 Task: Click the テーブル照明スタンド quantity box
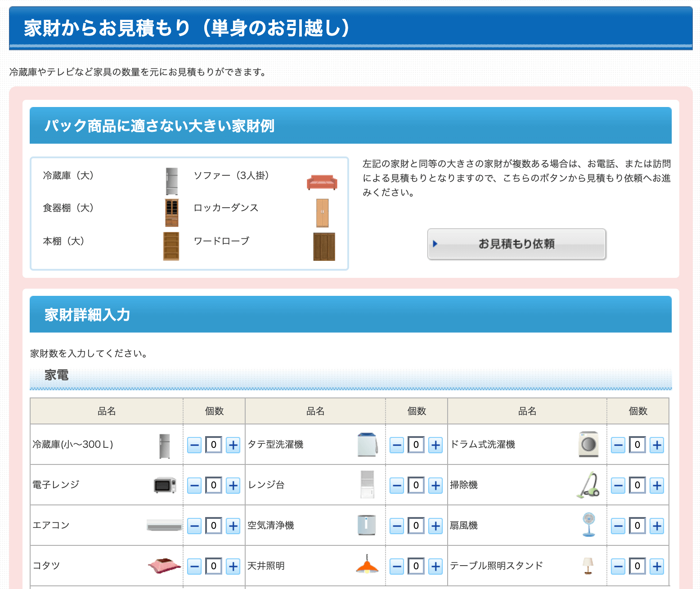637,566
